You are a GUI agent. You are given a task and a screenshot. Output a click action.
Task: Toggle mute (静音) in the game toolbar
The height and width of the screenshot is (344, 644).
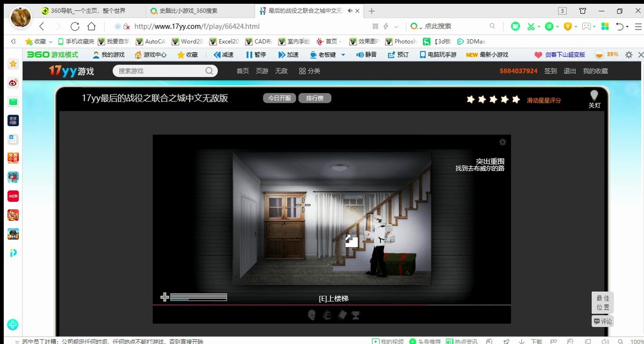click(x=366, y=55)
